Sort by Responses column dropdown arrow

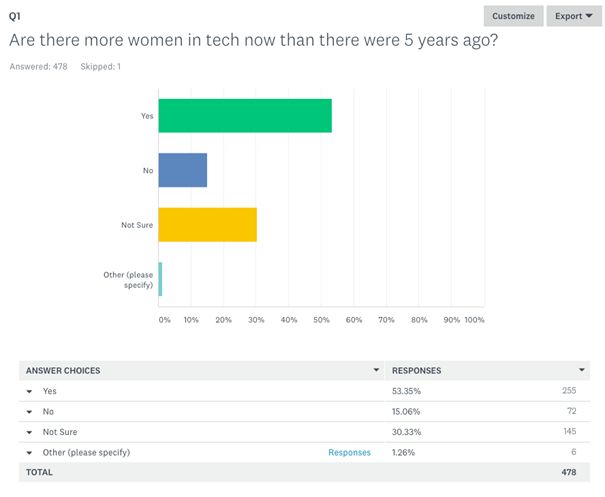click(x=582, y=370)
